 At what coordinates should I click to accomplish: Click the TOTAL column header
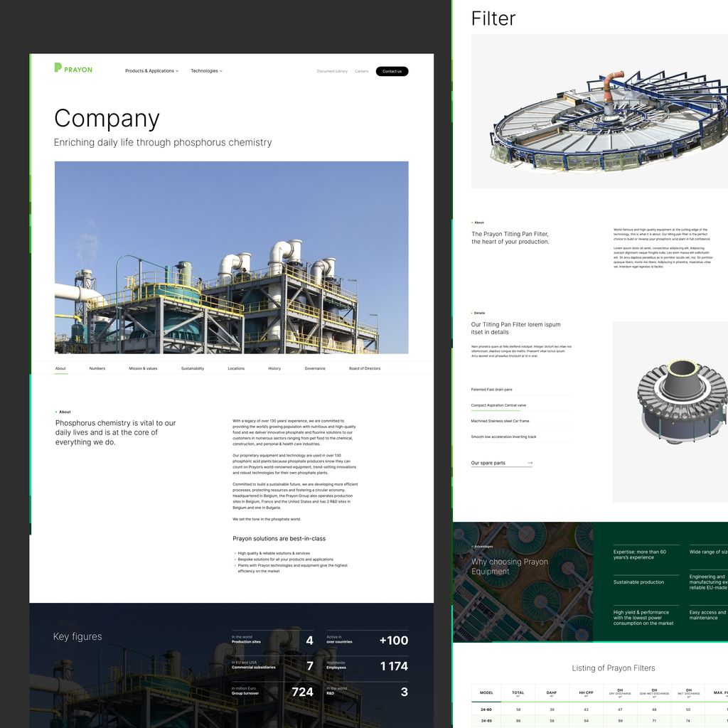518,693
